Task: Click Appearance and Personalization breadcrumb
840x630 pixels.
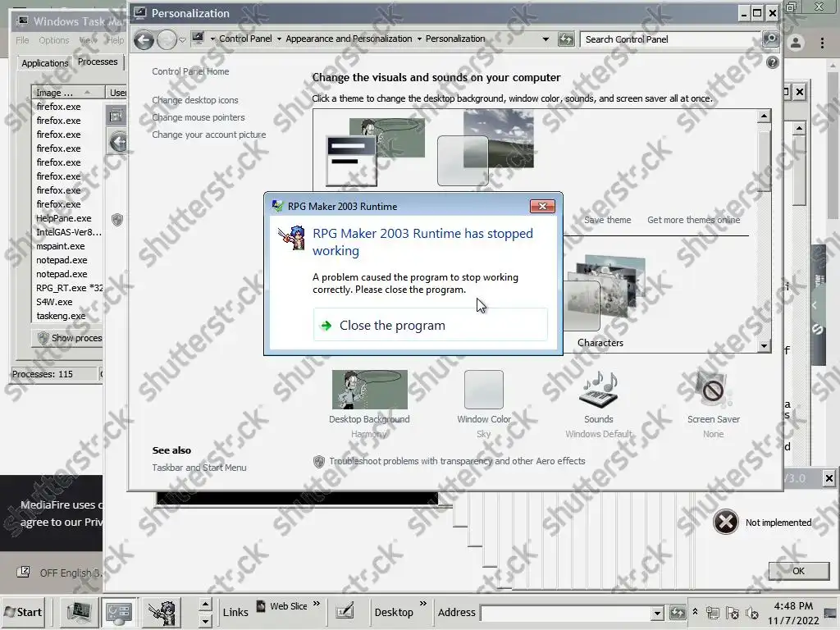Action: coord(349,39)
